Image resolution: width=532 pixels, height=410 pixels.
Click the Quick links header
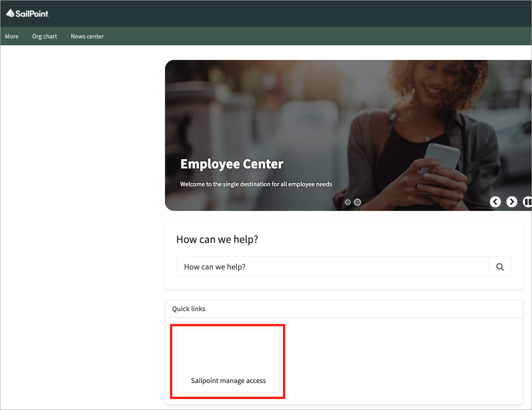pos(189,309)
